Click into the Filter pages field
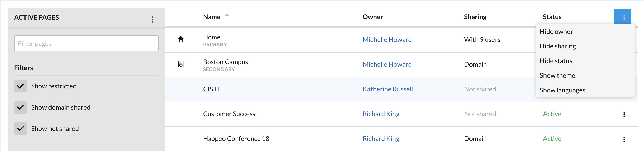Screen dimensions: 644x151 (86, 43)
